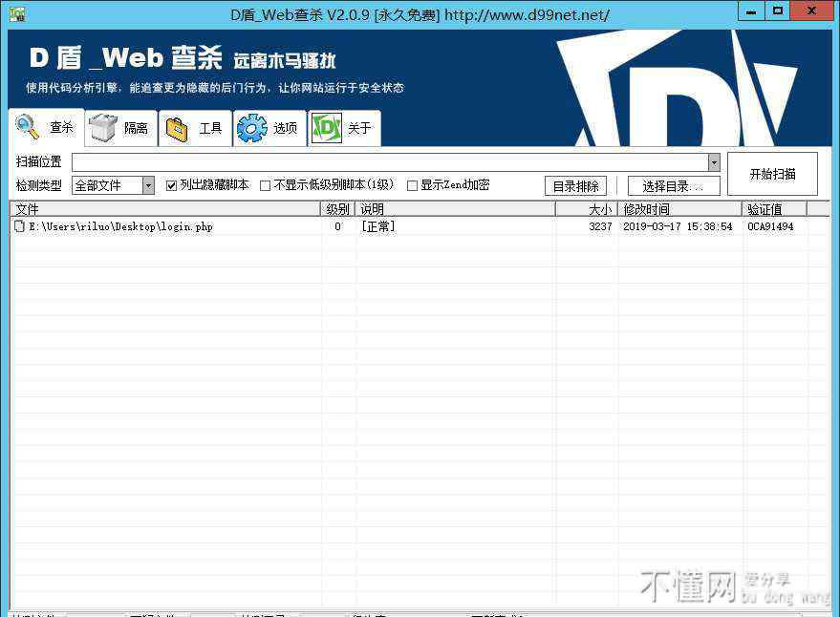Tick the 显示Zend加密 checkbox
The height and width of the screenshot is (617, 840).
coord(413,185)
